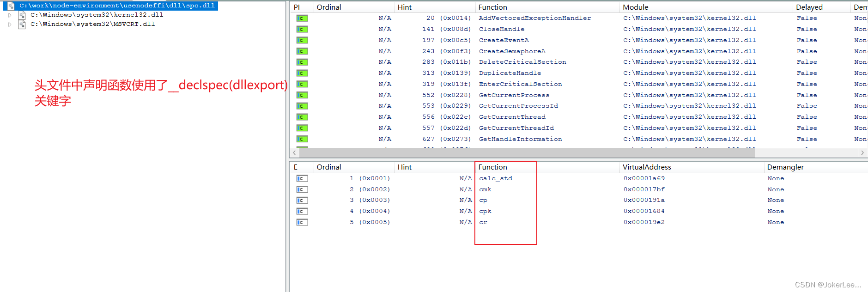Image resolution: width=868 pixels, height=292 pixels.
Task: Sort imports by Module column header
Action: pos(706,7)
